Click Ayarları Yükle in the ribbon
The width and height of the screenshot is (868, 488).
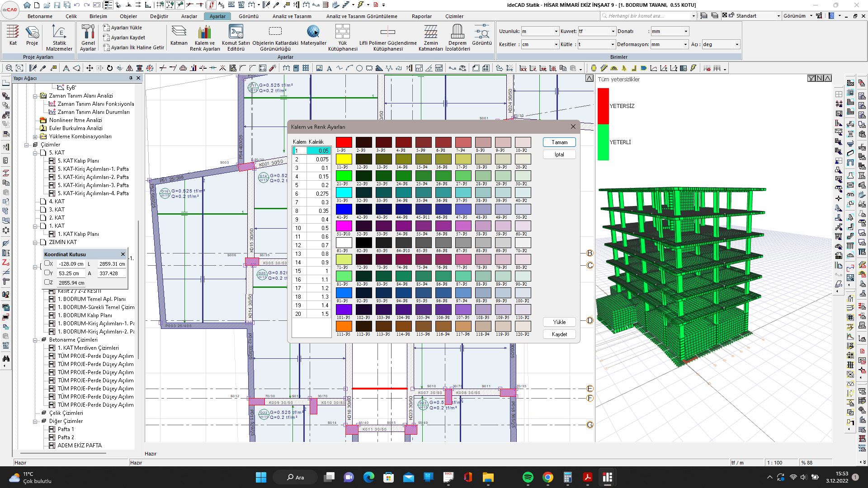(x=123, y=28)
